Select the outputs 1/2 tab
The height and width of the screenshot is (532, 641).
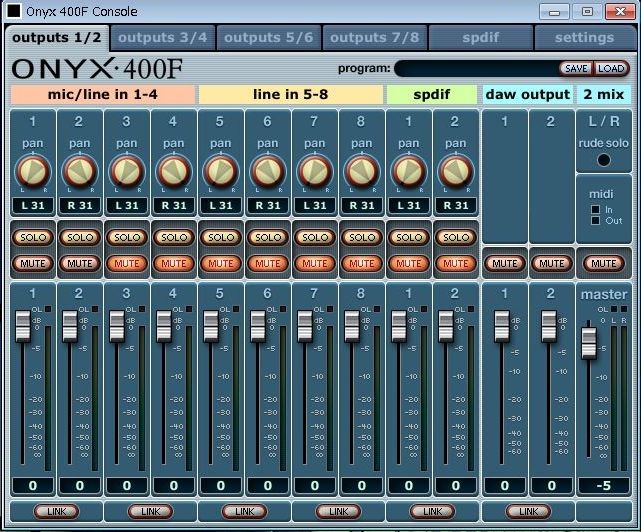[x=57, y=38]
